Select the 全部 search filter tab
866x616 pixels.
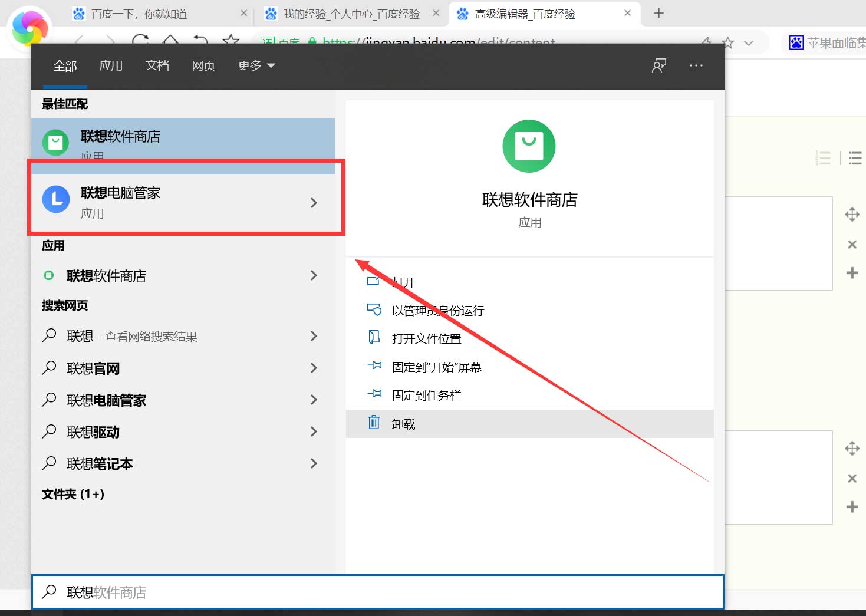(x=65, y=65)
